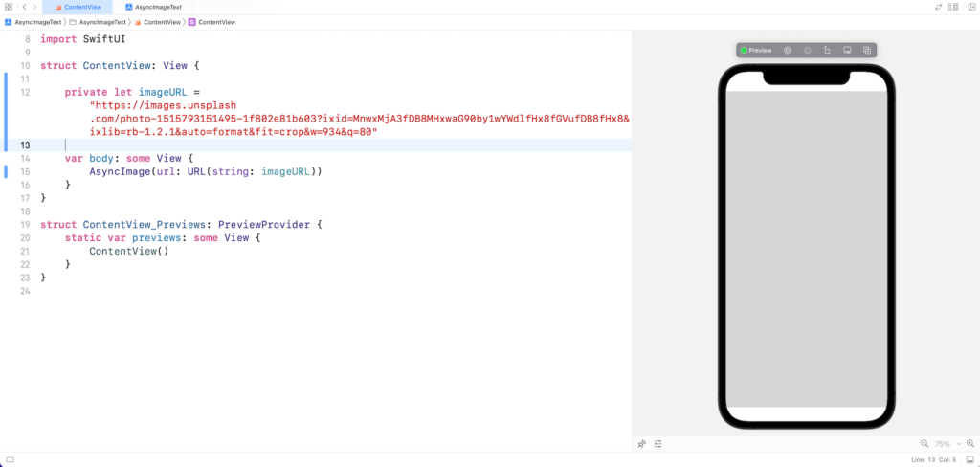Open the 75% zoom level dropdown
This screenshot has height=467, width=980.
[947, 444]
